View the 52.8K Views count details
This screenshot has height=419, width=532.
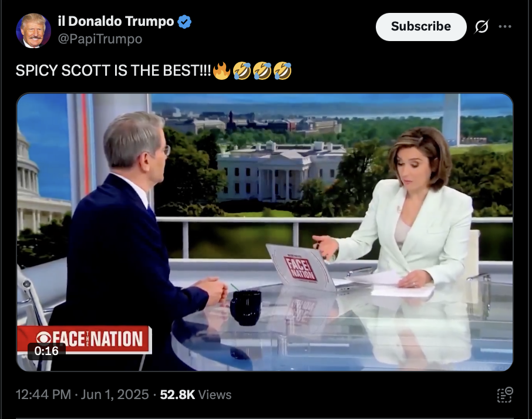(196, 394)
